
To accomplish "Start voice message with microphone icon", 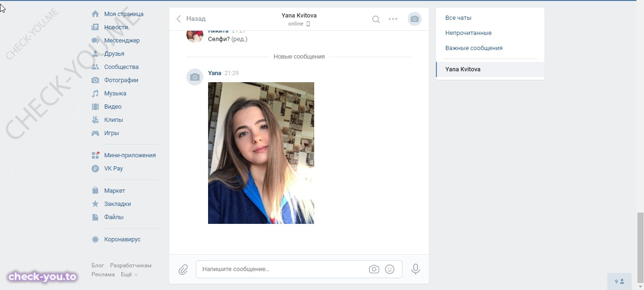I will tap(416, 269).
